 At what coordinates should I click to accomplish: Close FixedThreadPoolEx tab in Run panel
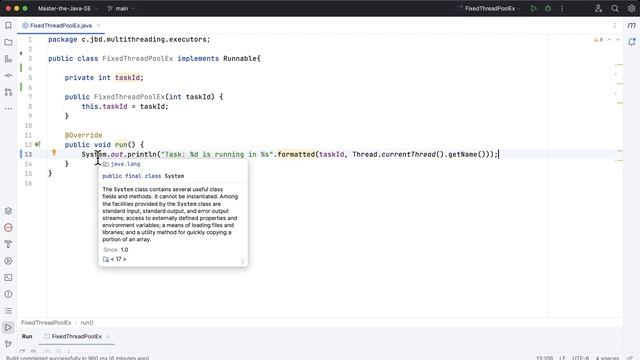108,336
